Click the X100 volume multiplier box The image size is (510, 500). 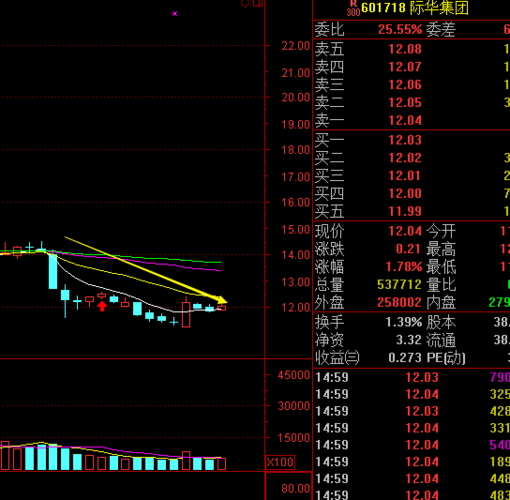[280, 462]
